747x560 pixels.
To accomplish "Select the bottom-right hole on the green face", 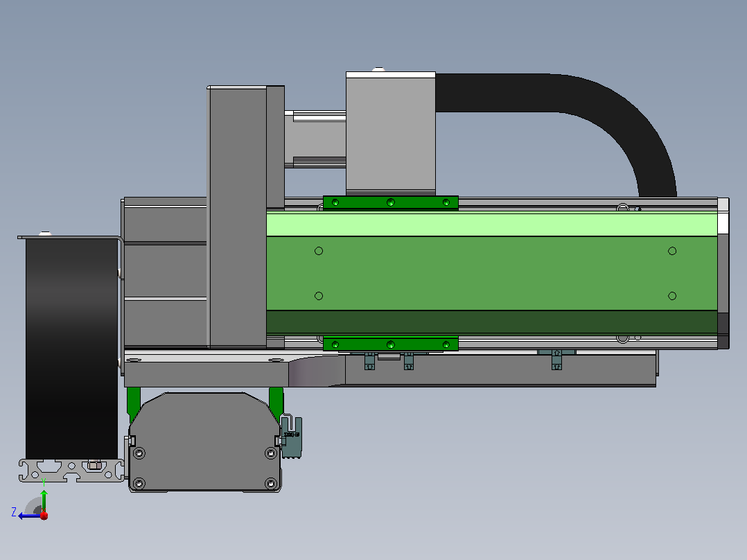I will click(x=672, y=296).
